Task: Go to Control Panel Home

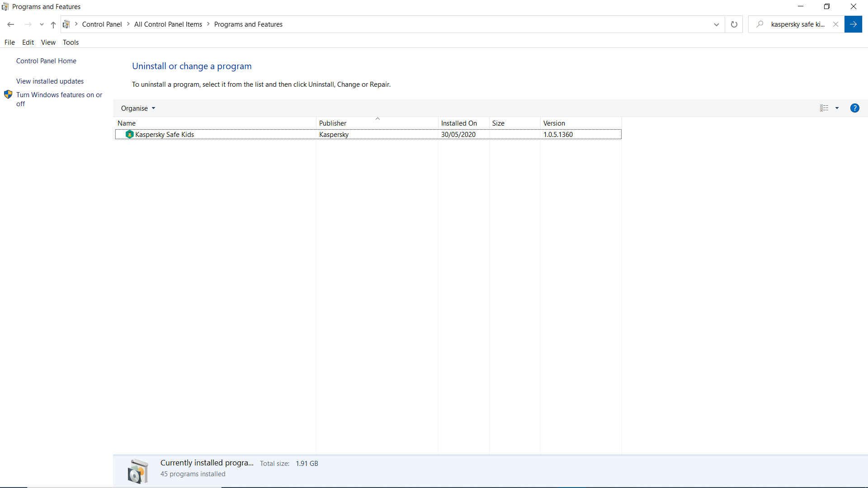Action: (x=46, y=61)
